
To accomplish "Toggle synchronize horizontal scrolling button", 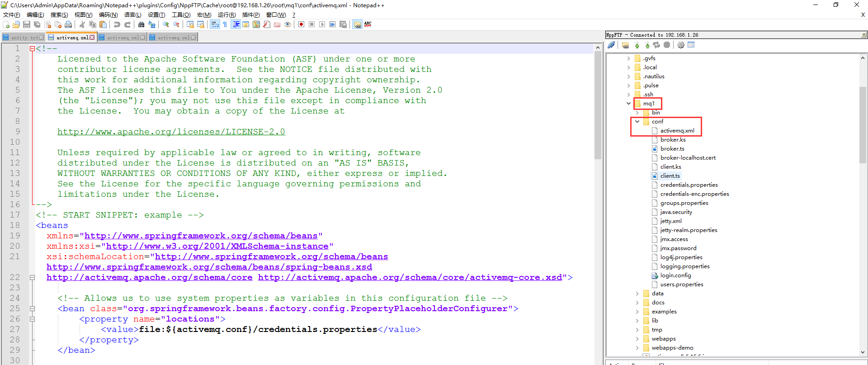I will 201,24.
